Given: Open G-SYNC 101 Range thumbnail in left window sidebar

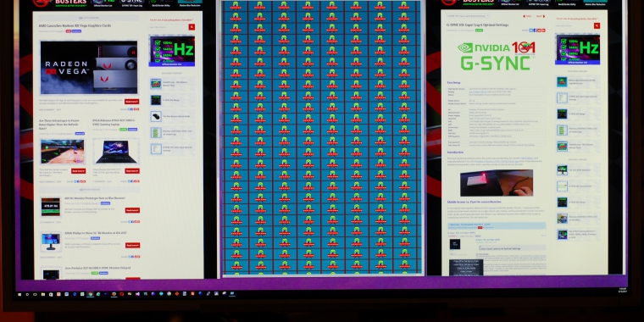Looking at the screenshot, I should [156, 100].
